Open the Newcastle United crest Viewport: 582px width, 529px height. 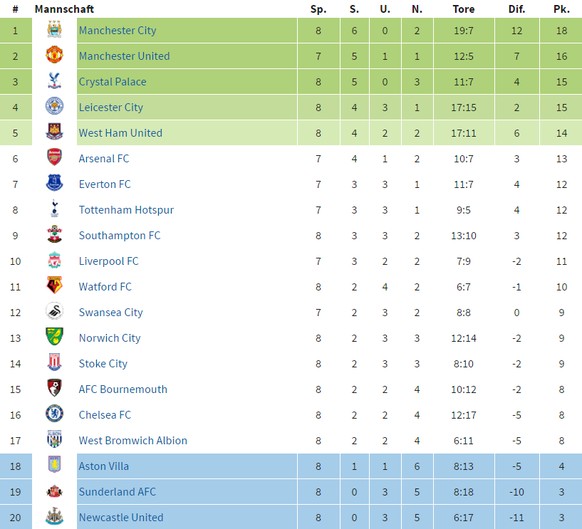coord(54,516)
